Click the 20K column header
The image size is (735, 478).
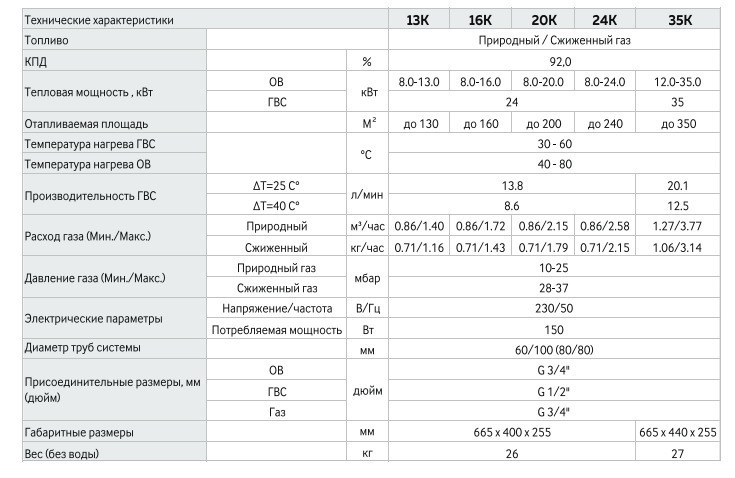pos(544,20)
